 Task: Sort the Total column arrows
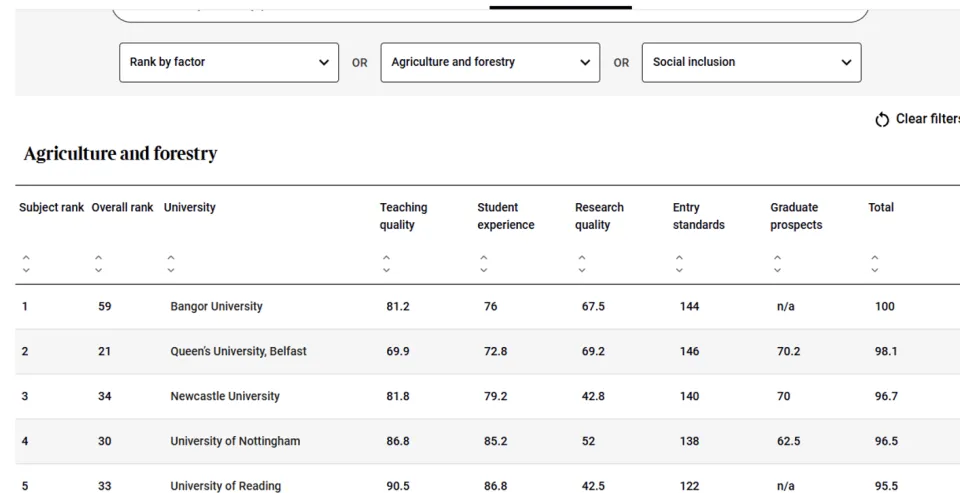[875, 264]
